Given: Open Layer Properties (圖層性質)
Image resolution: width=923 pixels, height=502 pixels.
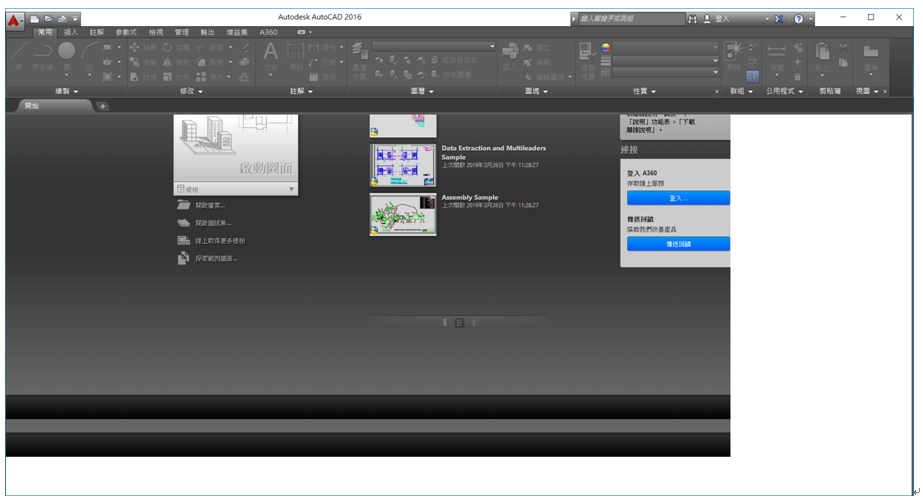Looking at the screenshot, I should 360,60.
